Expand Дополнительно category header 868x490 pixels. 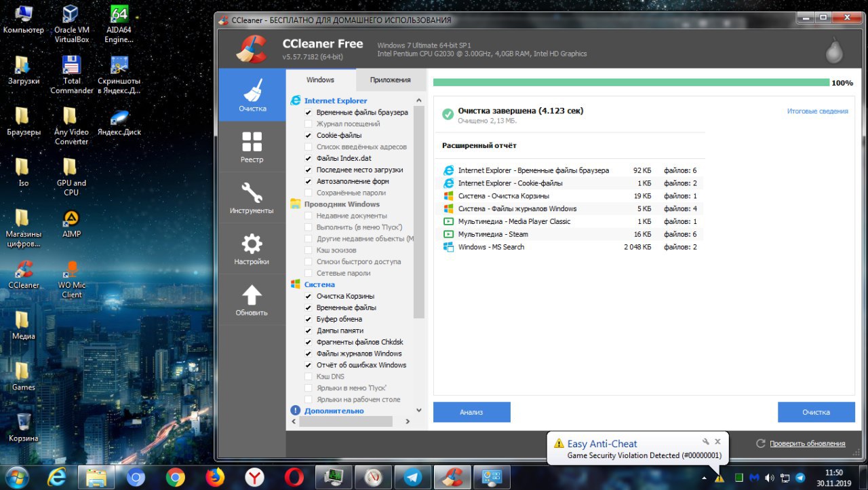(x=334, y=411)
